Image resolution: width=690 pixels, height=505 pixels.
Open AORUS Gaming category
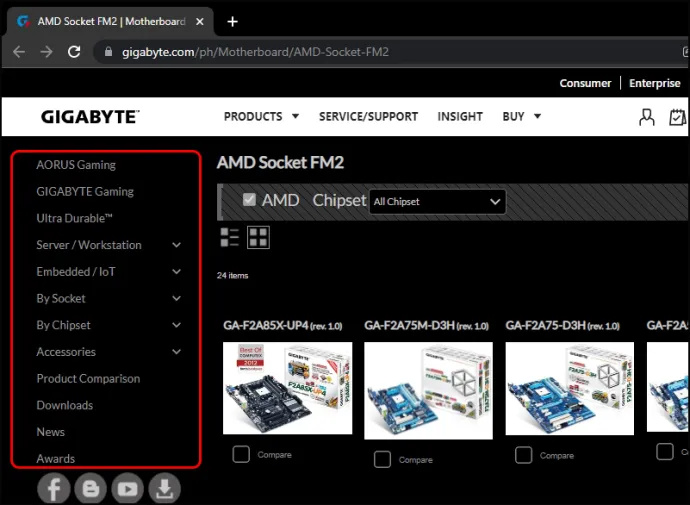pyautogui.click(x=76, y=165)
